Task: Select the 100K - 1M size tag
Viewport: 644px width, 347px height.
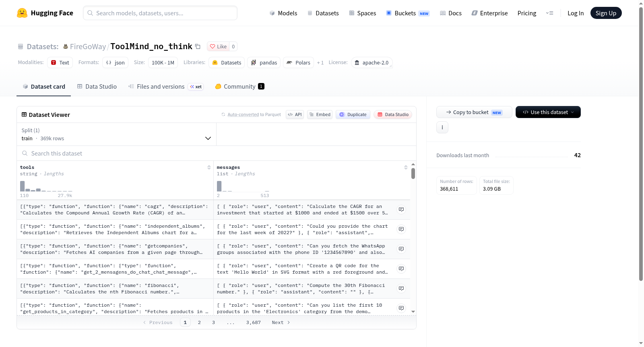Action: [x=163, y=62]
